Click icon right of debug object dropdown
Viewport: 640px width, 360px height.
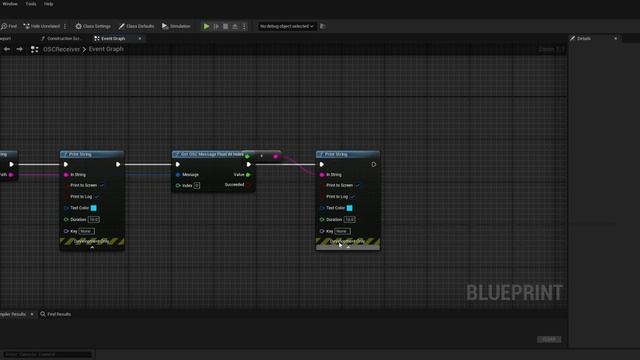[x=322, y=26]
